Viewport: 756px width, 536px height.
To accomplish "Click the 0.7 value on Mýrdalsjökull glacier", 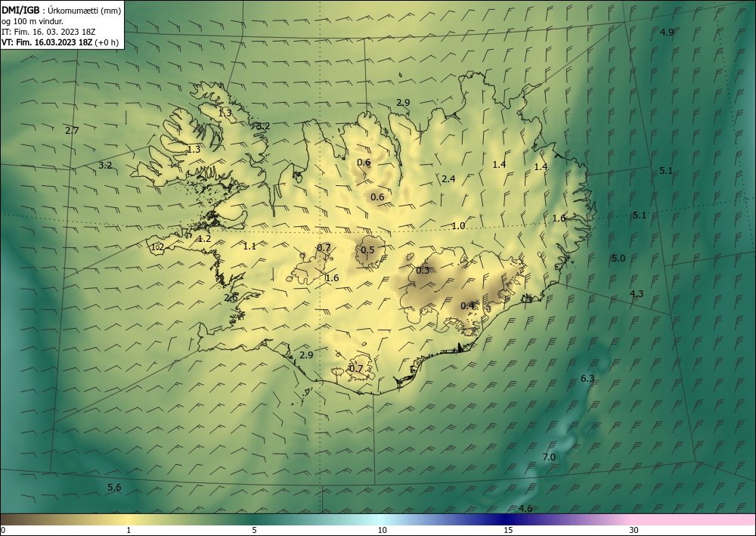I will (x=356, y=369).
